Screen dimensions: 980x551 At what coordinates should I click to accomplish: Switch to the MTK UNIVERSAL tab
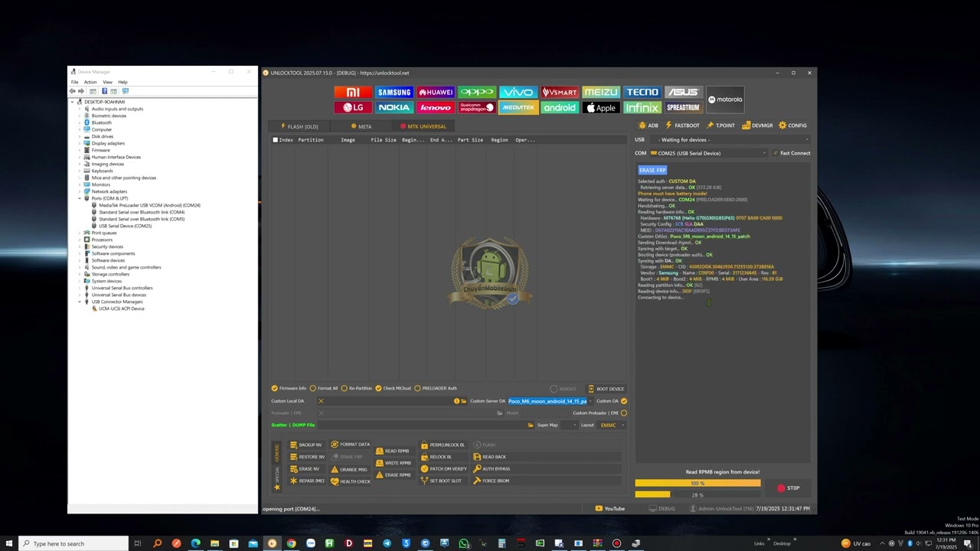[x=423, y=126]
